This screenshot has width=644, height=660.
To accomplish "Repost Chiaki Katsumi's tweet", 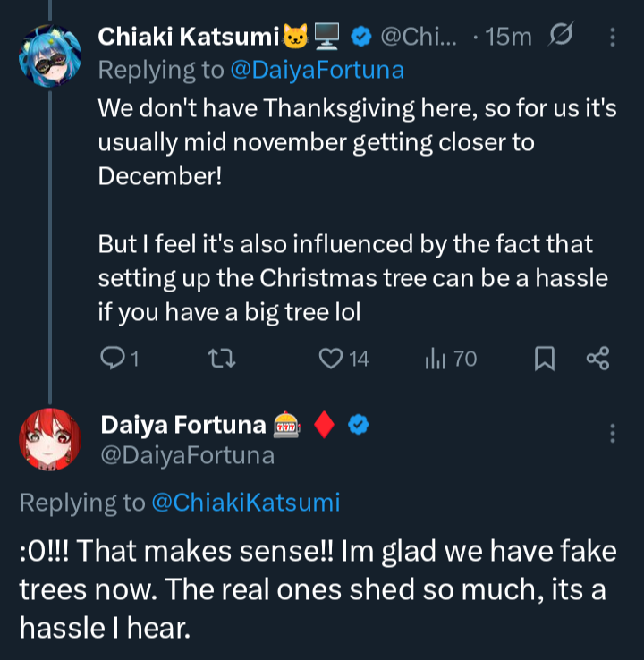I will 218,359.
